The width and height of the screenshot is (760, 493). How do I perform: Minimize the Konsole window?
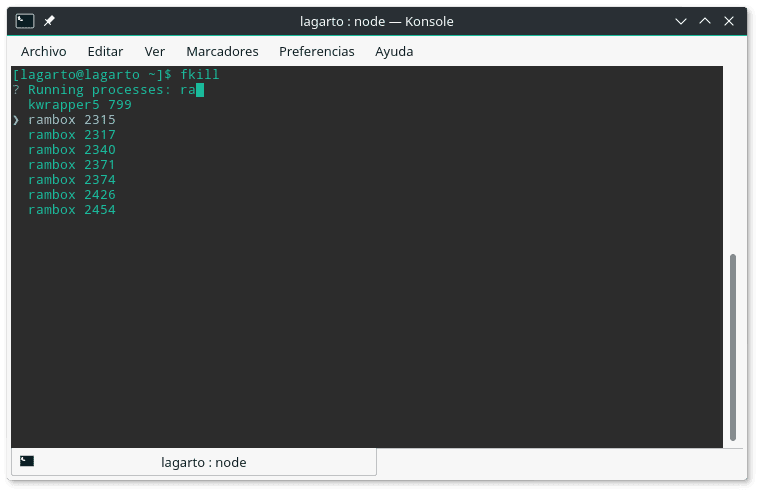[681, 21]
